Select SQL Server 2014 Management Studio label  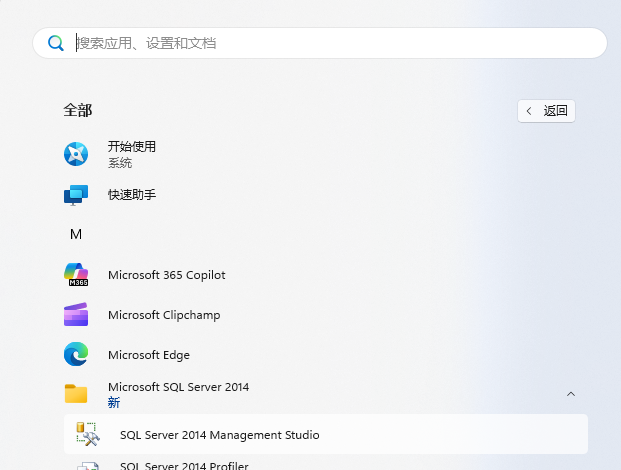pos(220,435)
